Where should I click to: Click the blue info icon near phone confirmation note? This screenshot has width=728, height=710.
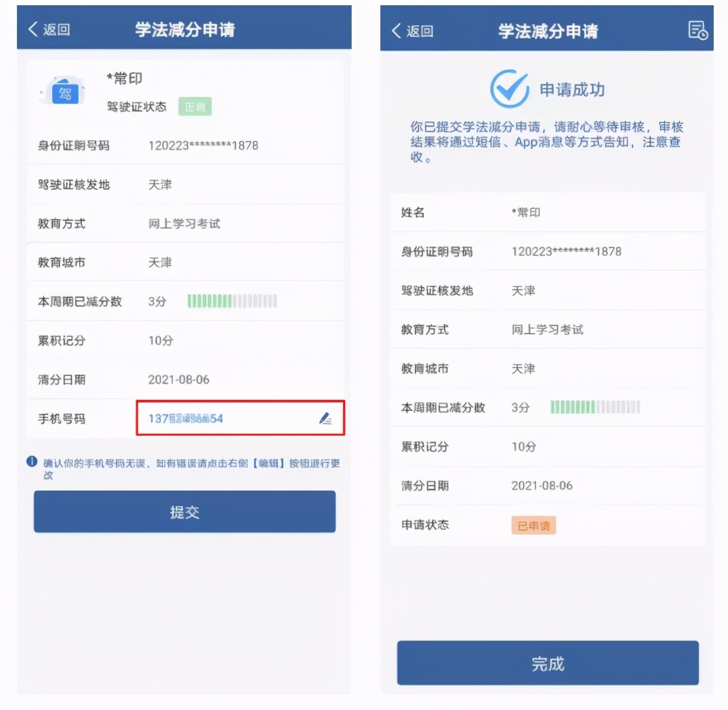point(31,462)
